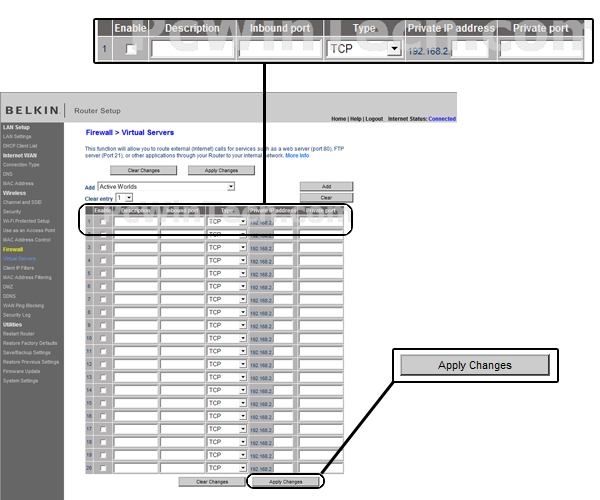Click the Connected internet status link
Screen dimensions: 600x500
442,119
